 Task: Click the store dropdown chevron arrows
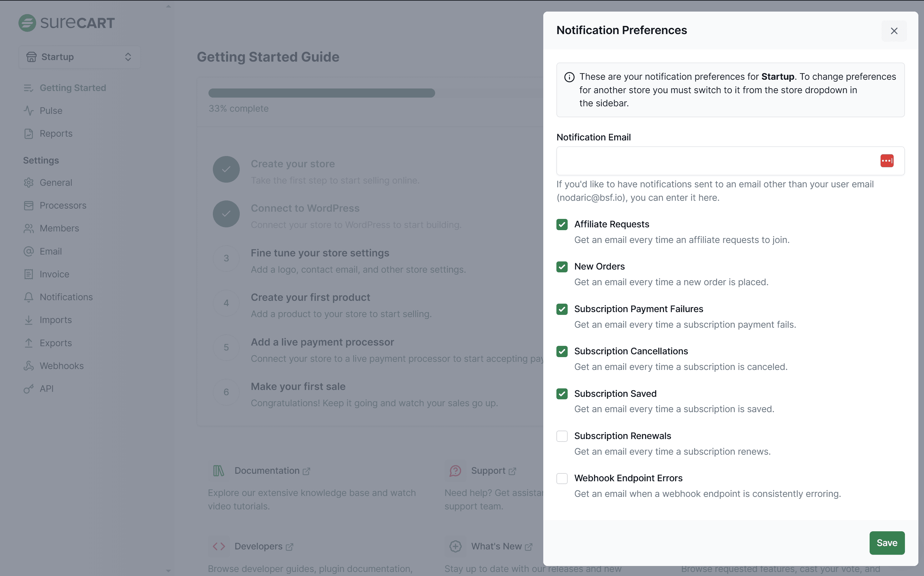coord(128,57)
